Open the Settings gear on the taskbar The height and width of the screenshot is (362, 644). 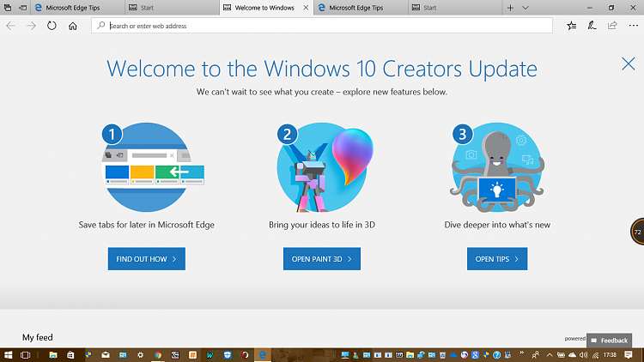141,355
